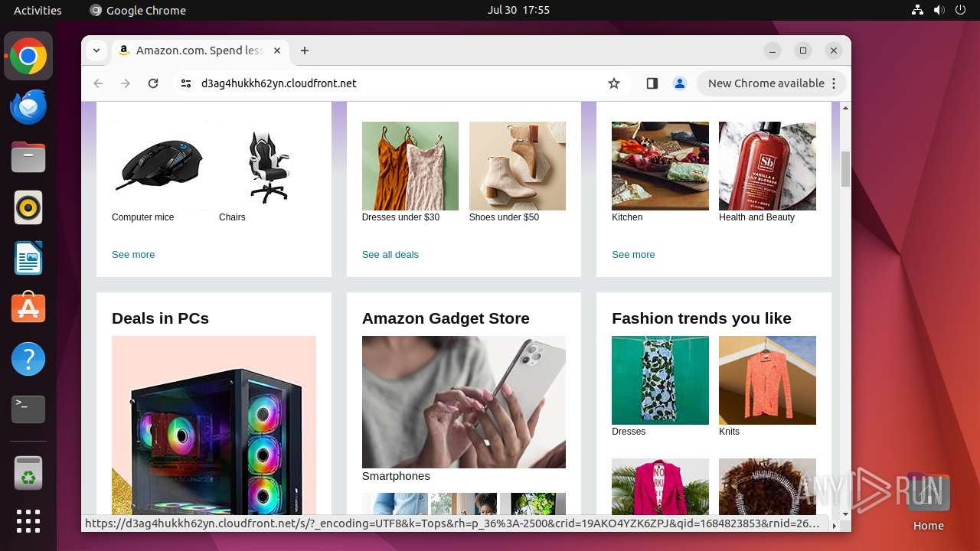Open the Dresses under $30 image
Viewport: 980px width, 551px height.
click(410, 166)
